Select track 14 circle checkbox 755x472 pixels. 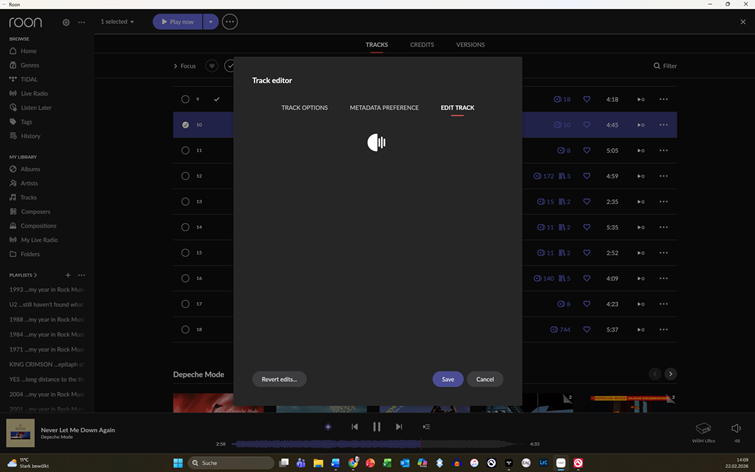[185, 227]
